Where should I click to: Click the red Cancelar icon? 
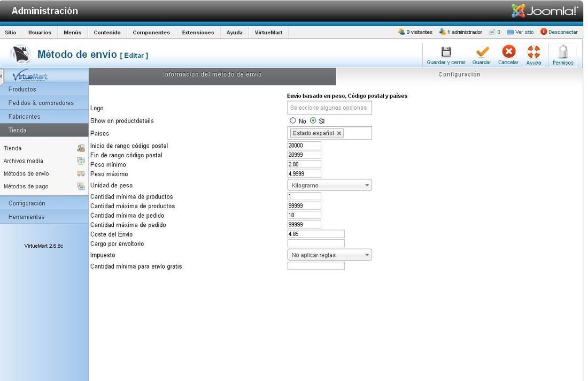tap(508, 52)
